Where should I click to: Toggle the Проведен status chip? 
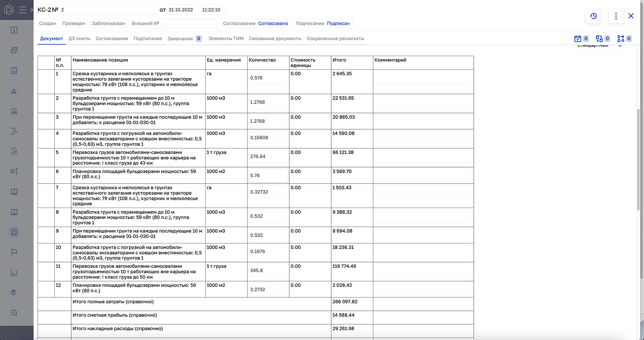point(74,24)
